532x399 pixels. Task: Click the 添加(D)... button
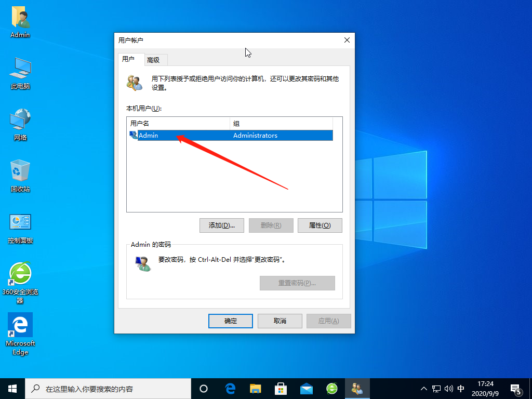tap(221, 225)
